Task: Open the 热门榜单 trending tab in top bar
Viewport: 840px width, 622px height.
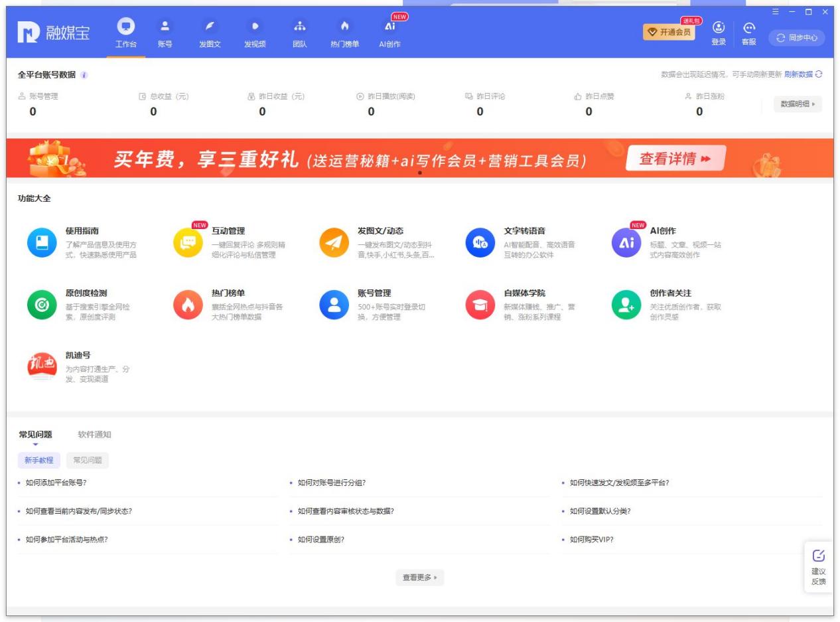Action: [344, 34]
